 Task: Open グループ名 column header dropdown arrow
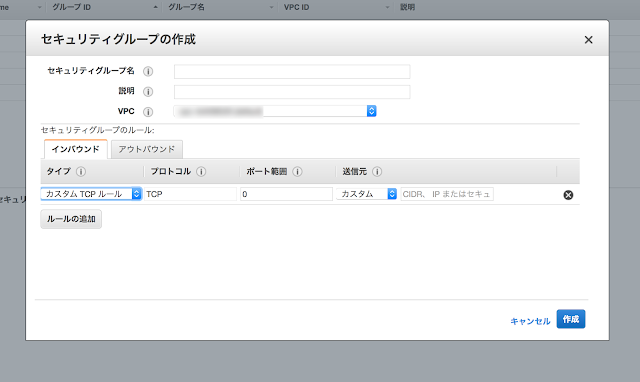pyautogui.click(x=271, y=7)
